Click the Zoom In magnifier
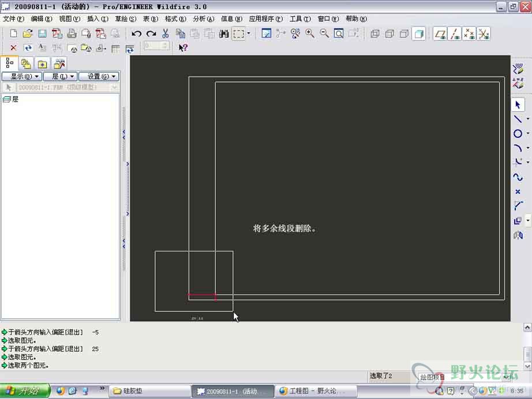This screenshot has width=532, height=399. click(309, 33)
